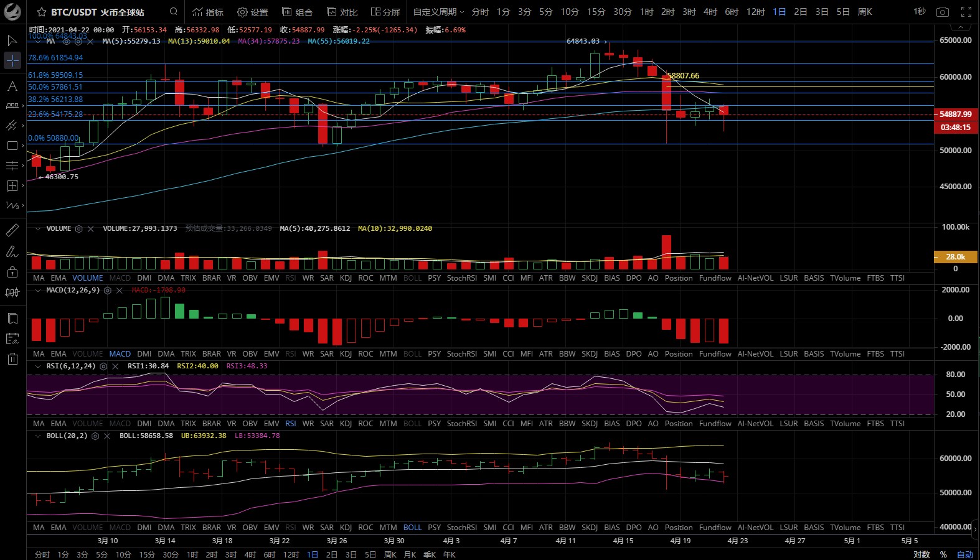Screen dimensions: 980x560
Task: Collapse the VOLUME panel chevron
Action: 38,229
